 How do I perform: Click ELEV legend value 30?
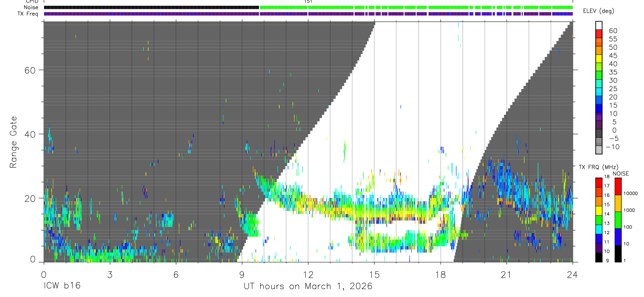tap(613, 80)
